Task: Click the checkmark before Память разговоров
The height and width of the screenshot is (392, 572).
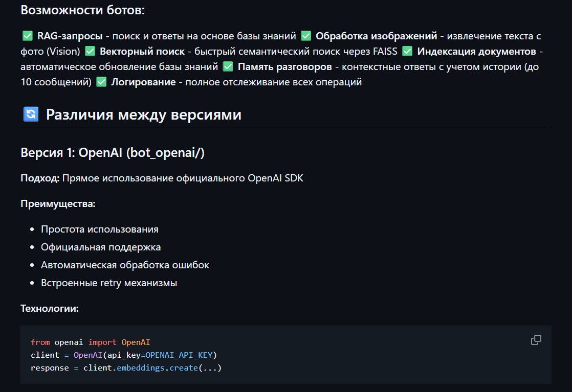Action: (x=228, y=67)
